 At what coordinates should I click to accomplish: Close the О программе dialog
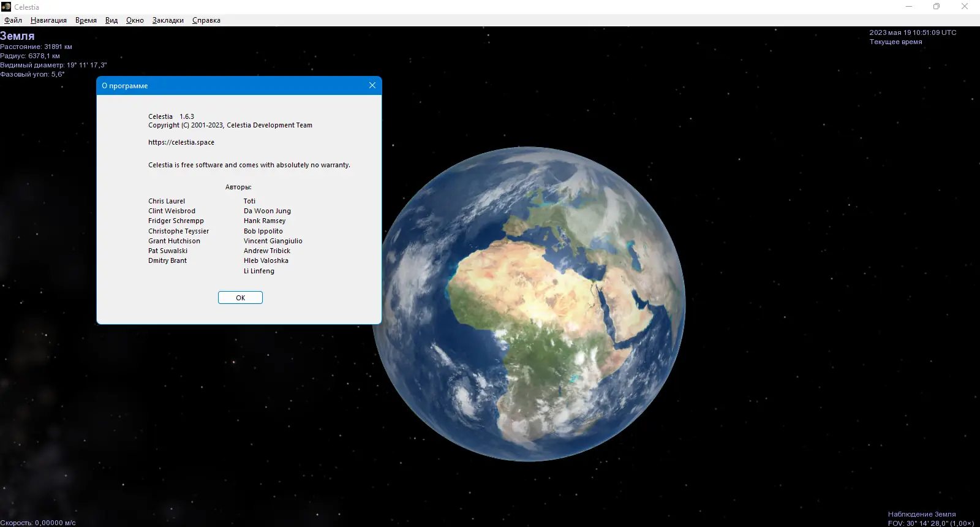pos(372,85)
